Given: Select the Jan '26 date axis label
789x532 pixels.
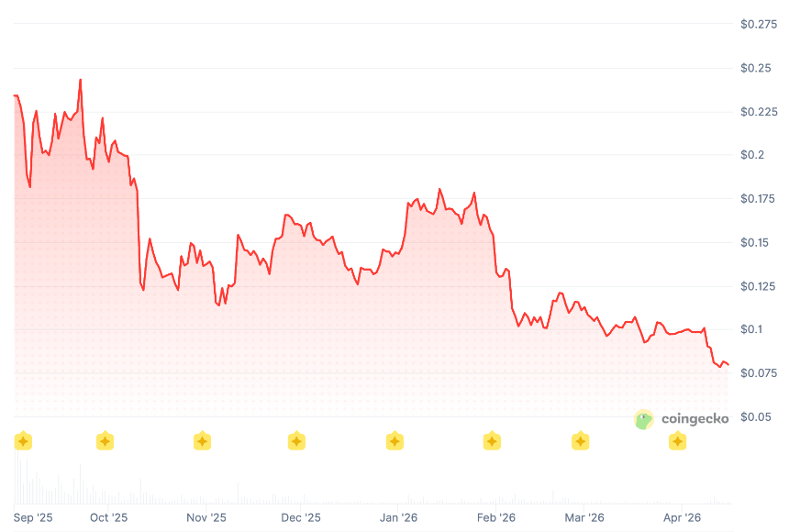Looking at the screenshot, I should 401,517.
